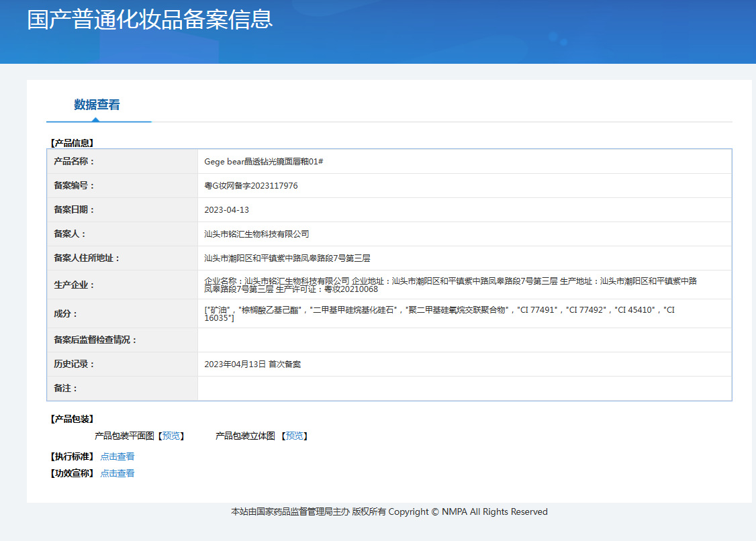Image resolution: width=756 pixels, height=541 pixels.
Task: Click the 成分 ingredient list text
Action: click(x=439, y=313)
